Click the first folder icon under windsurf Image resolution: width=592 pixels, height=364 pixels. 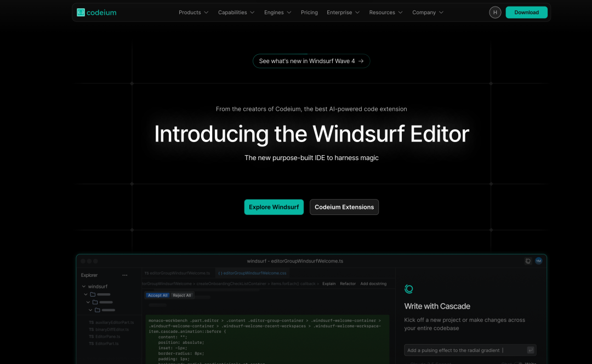93,294
